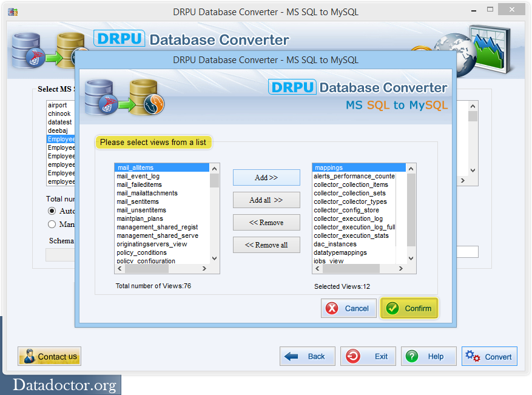The width and height of the screenshot is (532, 395).
Task: Select the Automatic radio button
Action: pos(52,211)
